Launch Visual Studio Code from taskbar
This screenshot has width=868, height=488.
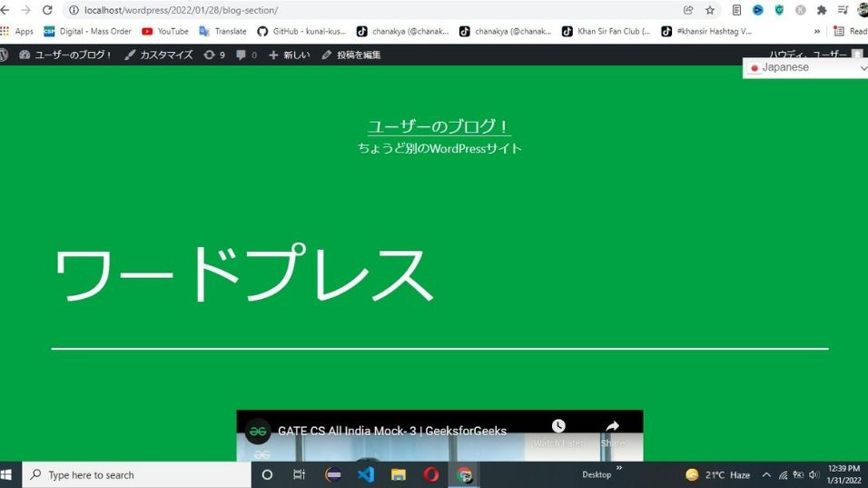click(x=365, y=474)
